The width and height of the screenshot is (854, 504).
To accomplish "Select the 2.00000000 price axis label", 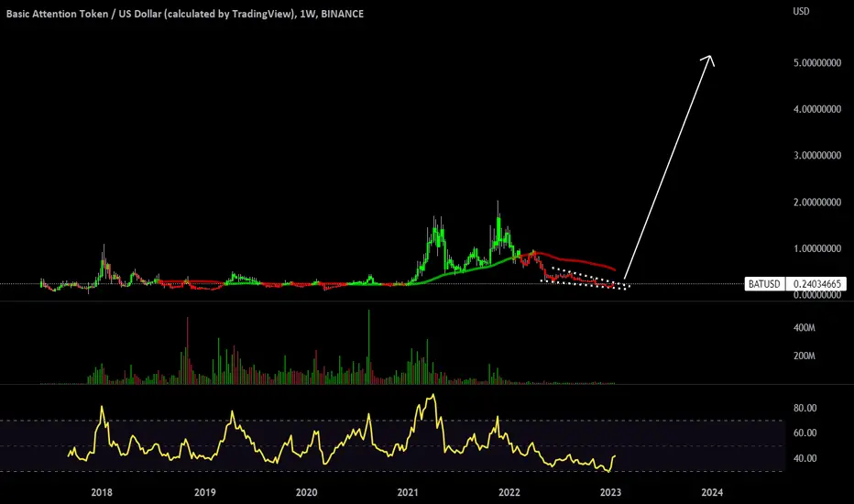I will pos(817,203).
